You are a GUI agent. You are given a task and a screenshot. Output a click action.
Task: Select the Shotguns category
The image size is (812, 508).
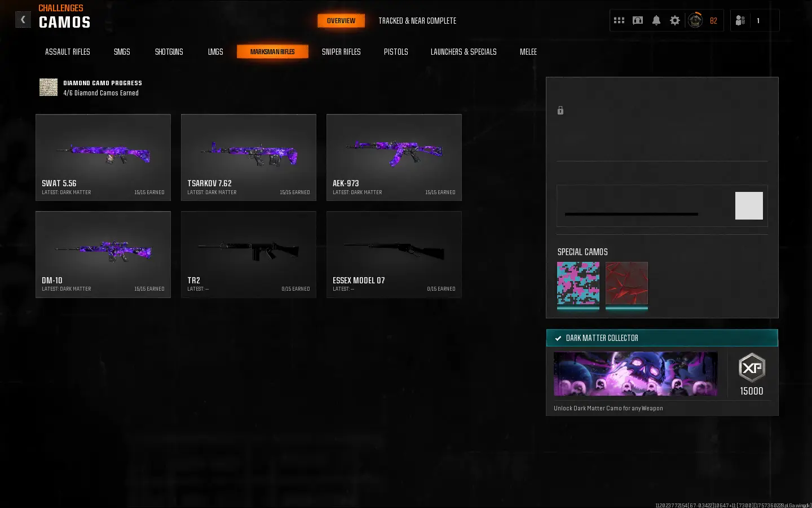(169, 52)
